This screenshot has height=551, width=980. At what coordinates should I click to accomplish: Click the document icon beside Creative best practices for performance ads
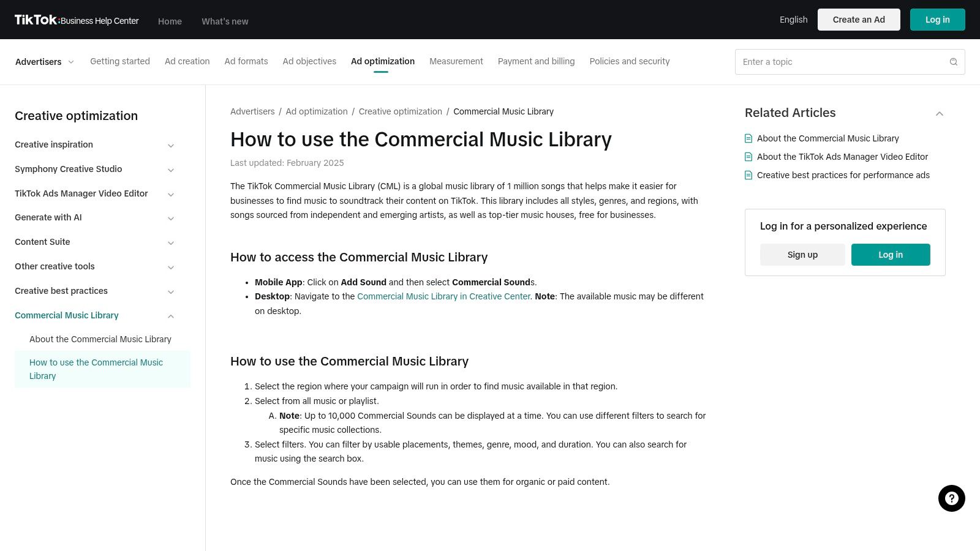(x=748, y=175)
